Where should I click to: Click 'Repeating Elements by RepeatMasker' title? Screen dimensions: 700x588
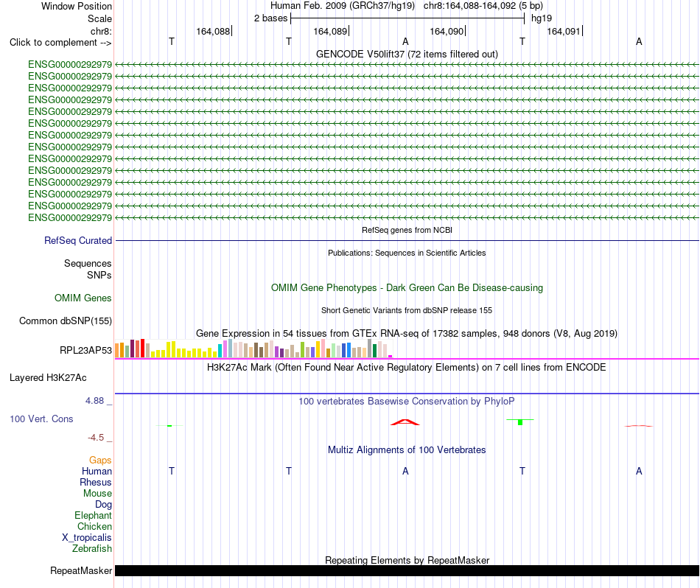click(x=407, y=560)
